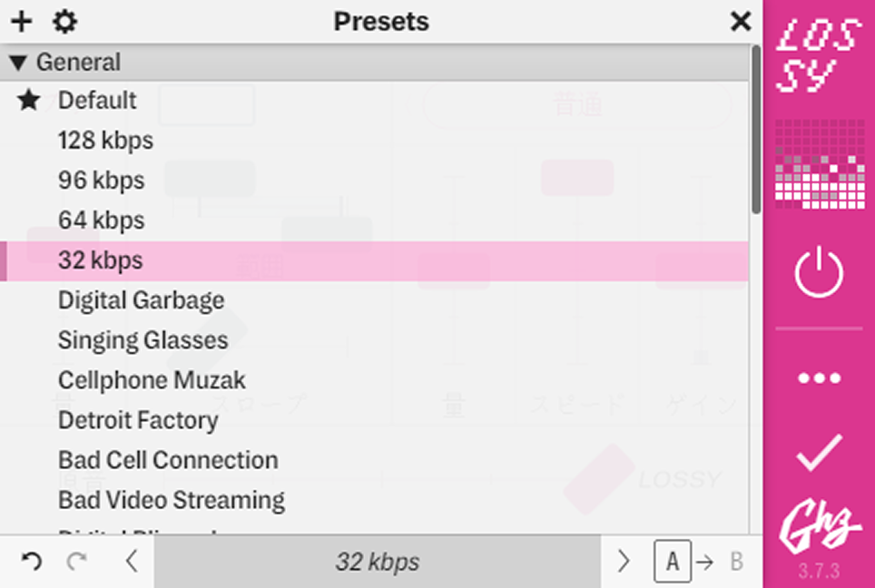
Task: Switch to the B comparison slot
Action: pos(737,562)
